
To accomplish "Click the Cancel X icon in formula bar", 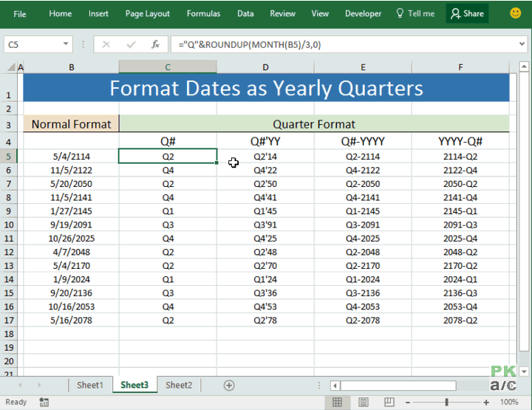I will [x=106, y=44].
